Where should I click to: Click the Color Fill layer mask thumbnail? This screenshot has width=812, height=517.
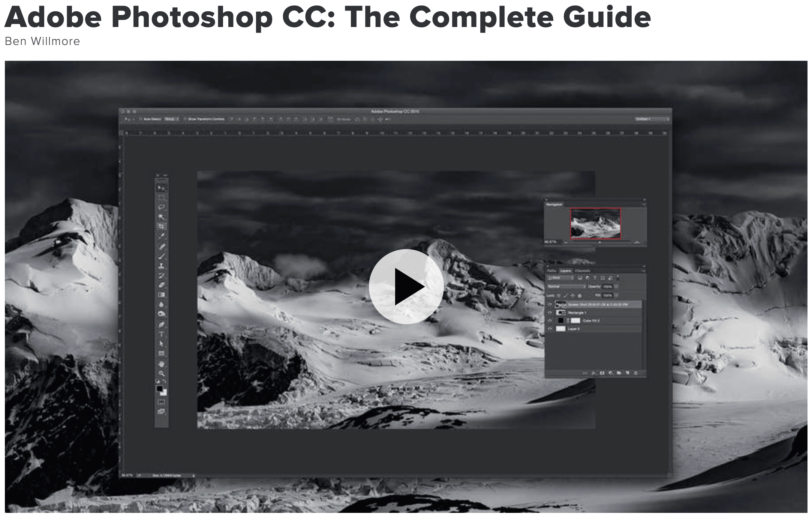(x=575, y=321)
